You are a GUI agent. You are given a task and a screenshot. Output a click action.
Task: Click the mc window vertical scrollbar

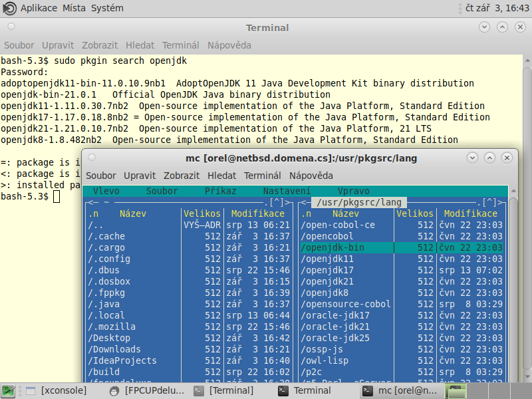[x=513, y=289]
